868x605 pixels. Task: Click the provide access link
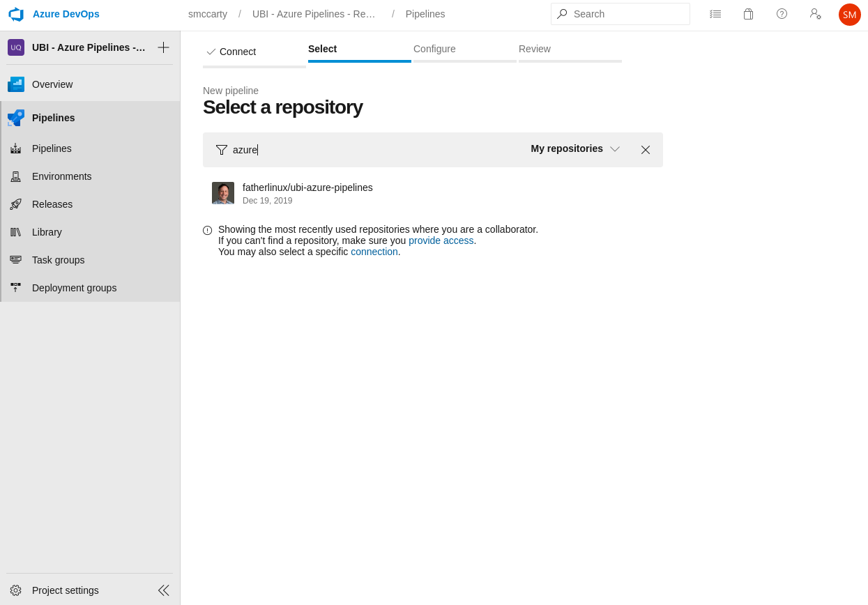[x=441, y=240]
